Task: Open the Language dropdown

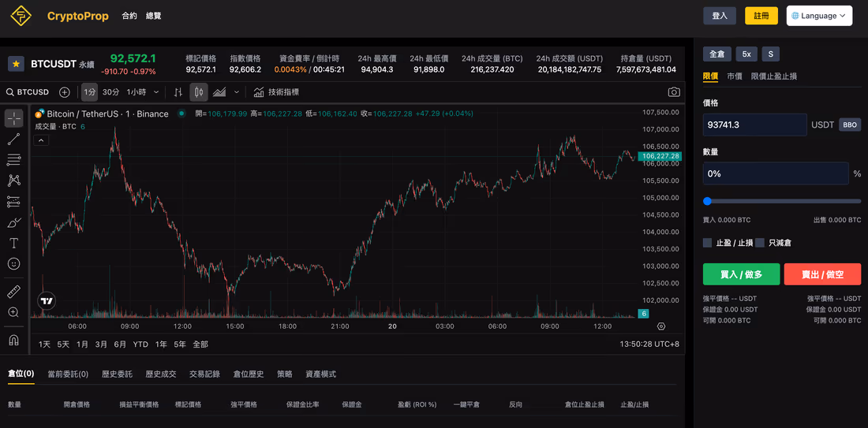Action: coord(819,16)
